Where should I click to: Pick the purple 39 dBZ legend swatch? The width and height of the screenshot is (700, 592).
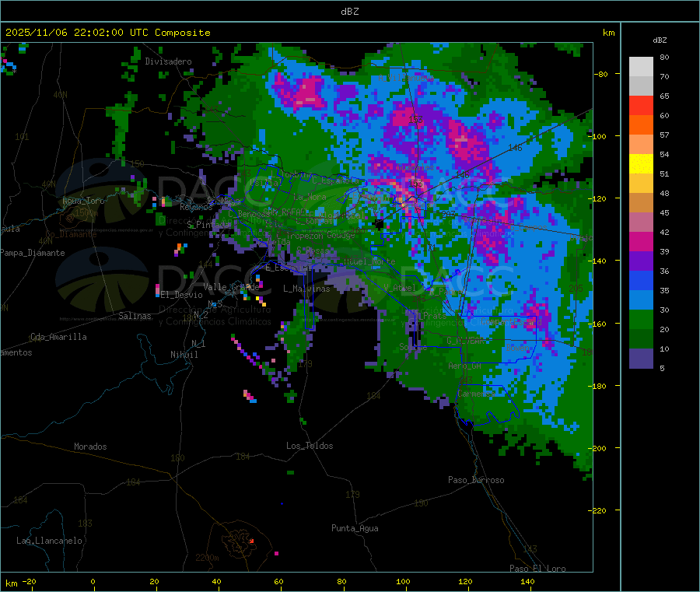tap(641, 261)
